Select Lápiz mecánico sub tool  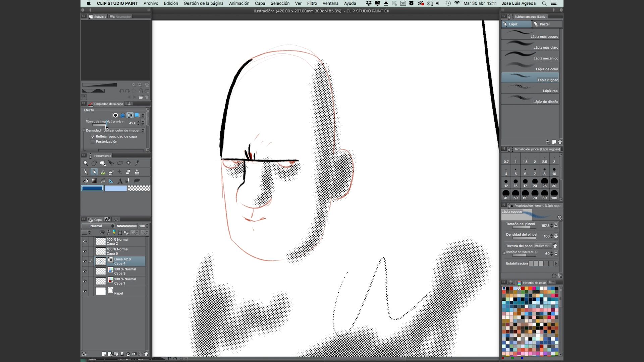(x=530, y=56)
